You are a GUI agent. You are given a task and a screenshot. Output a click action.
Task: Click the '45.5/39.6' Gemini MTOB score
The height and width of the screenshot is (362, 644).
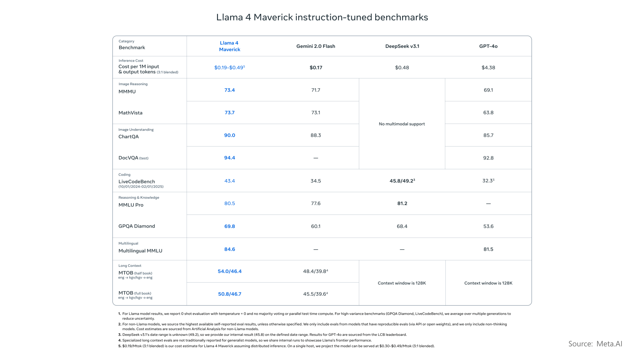tap(316, 294)
